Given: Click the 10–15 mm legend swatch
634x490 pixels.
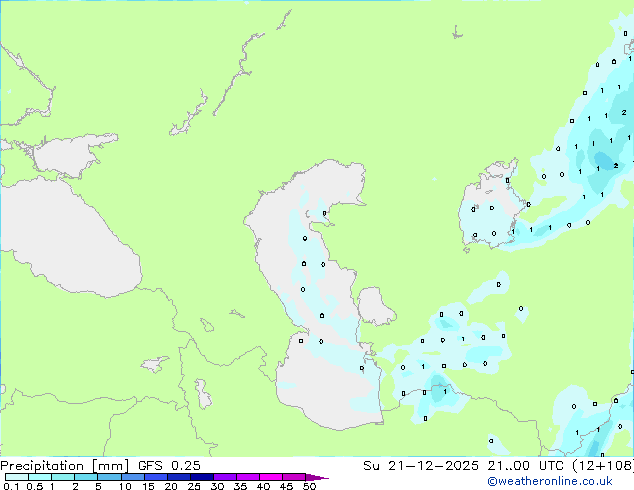Looking at the screenshot, I should (x=132, y=477).
